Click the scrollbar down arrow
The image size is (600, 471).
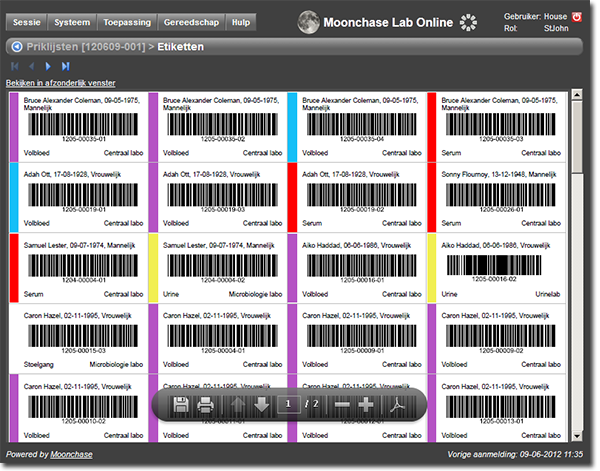pyautogui.click(x=577, y=436)
